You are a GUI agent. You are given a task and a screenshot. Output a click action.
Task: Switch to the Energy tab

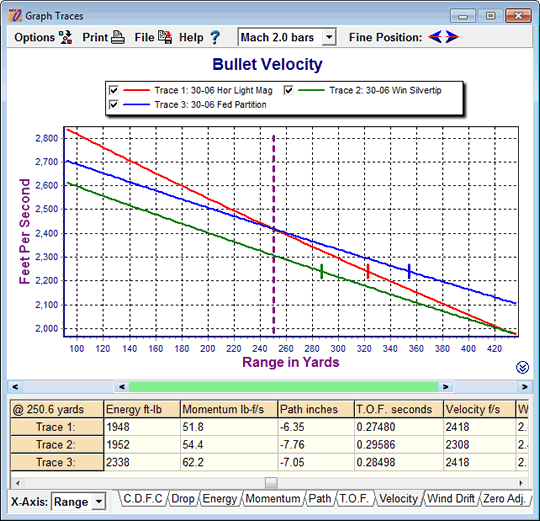(x=220, y=499)
